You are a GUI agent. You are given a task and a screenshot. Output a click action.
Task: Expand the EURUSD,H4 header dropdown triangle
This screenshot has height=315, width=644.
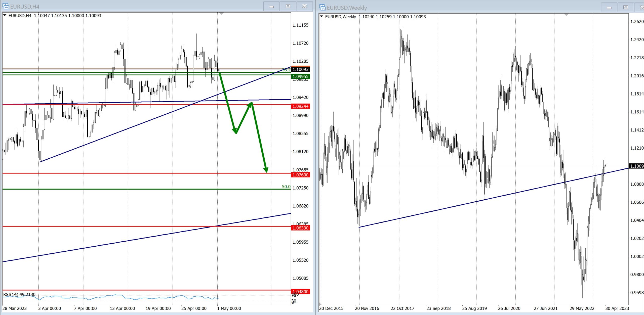(x=5, y=15)
